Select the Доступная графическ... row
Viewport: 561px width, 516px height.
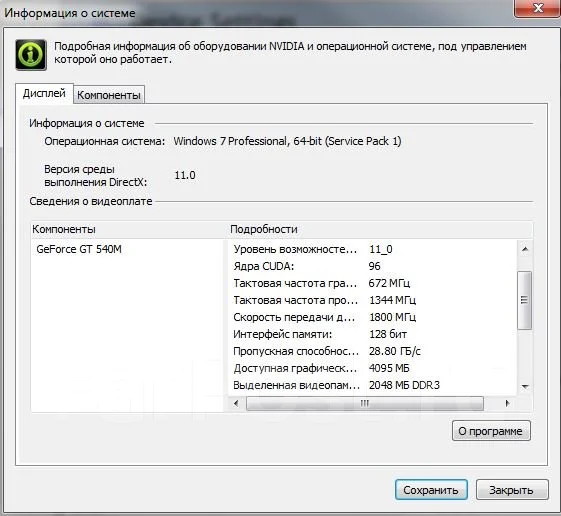pos(372,368)
